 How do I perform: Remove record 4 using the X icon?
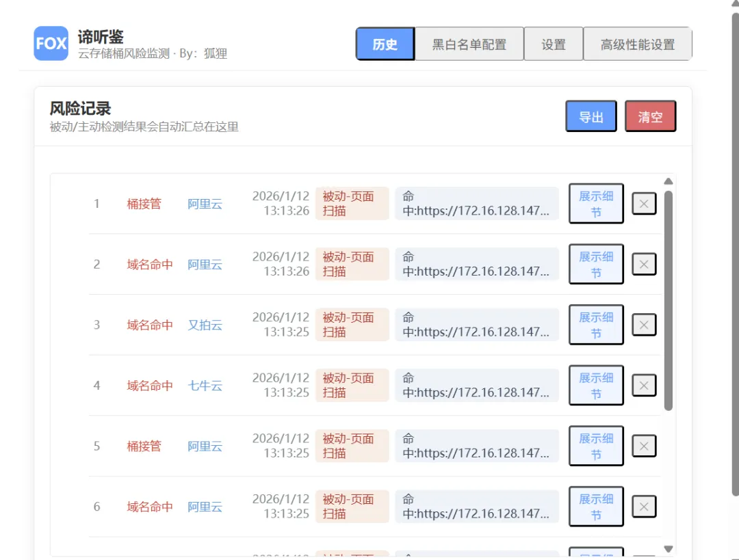(644, 385)
